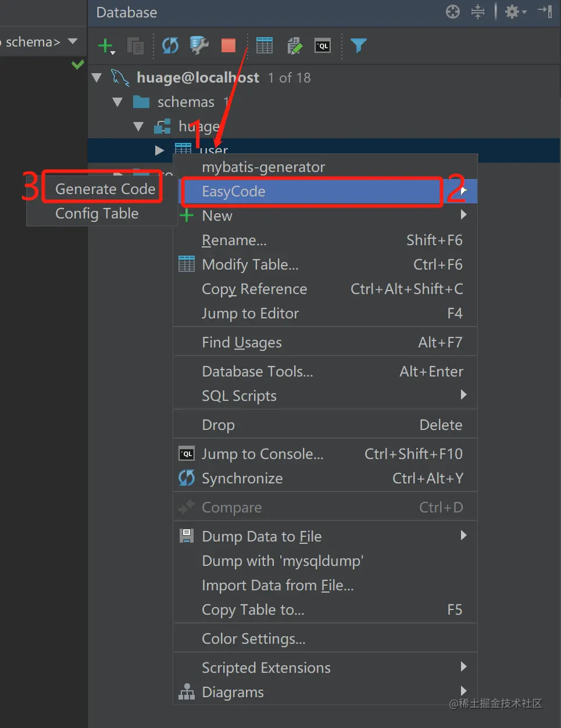
Task: Click the Dump Data to File disk icon
Action: pos(187,536)
